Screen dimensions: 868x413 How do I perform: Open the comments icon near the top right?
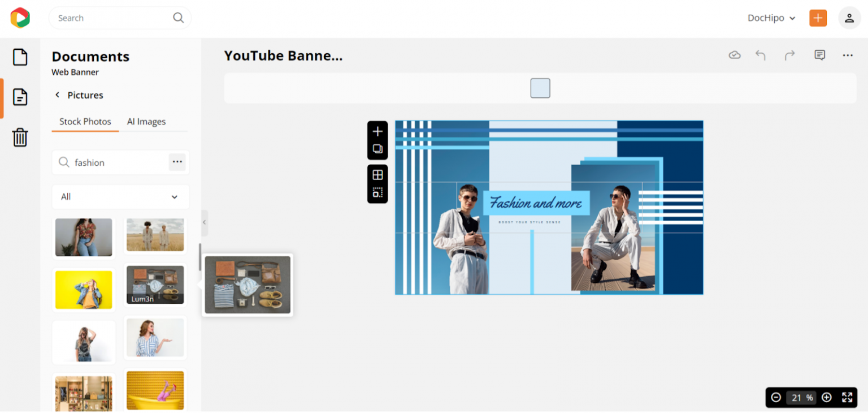click(819, 55)
